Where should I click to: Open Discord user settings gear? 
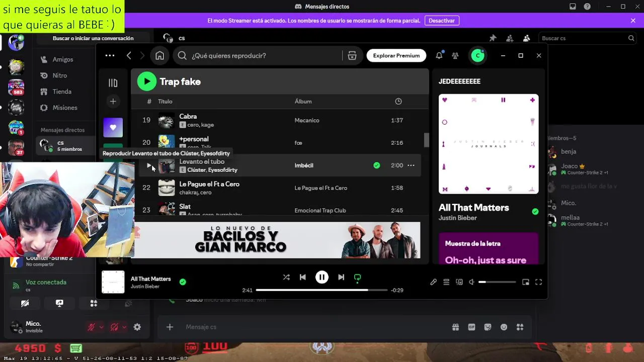[137, 327]
